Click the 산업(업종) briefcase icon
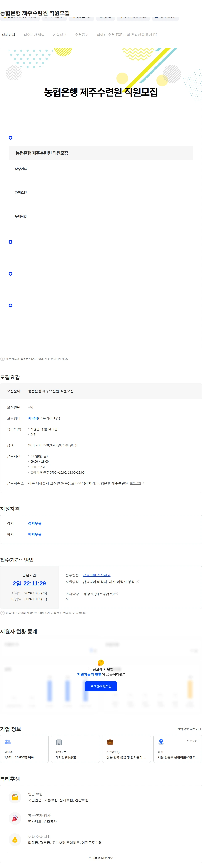 click(x=110, y=742)
